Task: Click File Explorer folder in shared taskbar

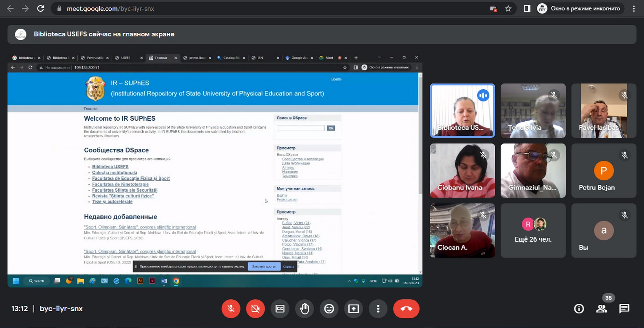Action: point(80,281)
